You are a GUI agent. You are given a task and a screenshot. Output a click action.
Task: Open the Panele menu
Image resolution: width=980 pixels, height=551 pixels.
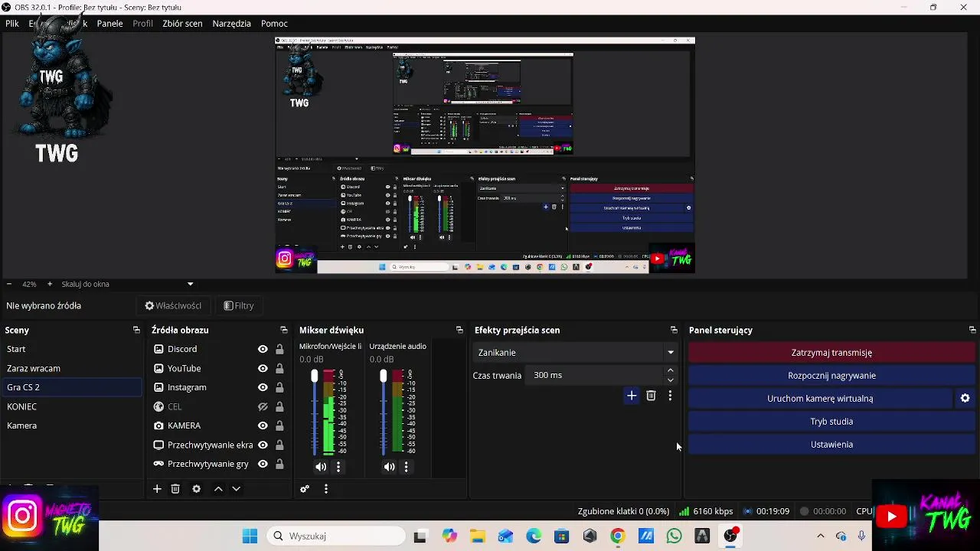tap(109, 24)
